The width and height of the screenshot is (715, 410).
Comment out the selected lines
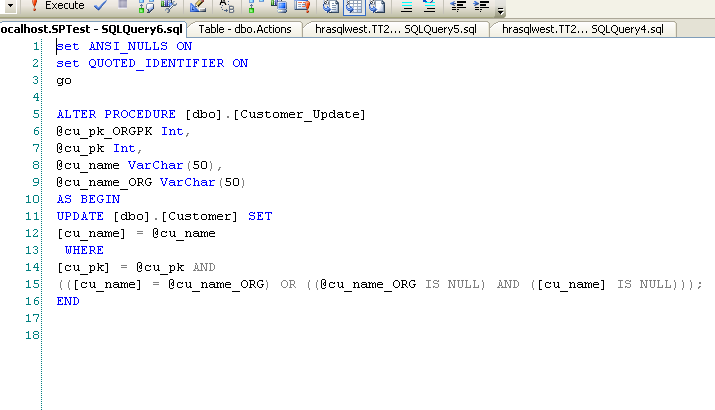tap(407, 7)
